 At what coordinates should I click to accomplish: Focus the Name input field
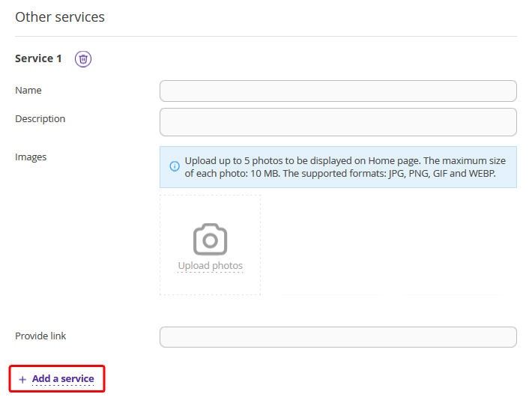click(338, 91)
